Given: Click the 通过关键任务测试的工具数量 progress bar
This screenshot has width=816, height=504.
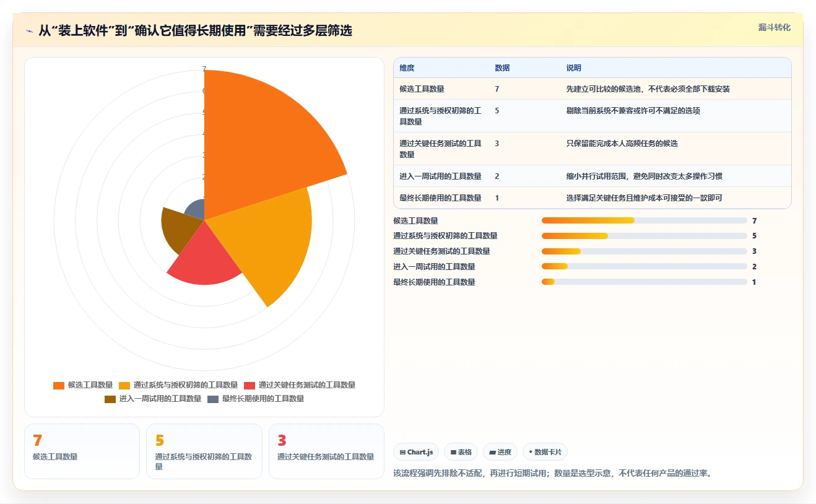Looking at the screenshot, I should pos(644,251).
